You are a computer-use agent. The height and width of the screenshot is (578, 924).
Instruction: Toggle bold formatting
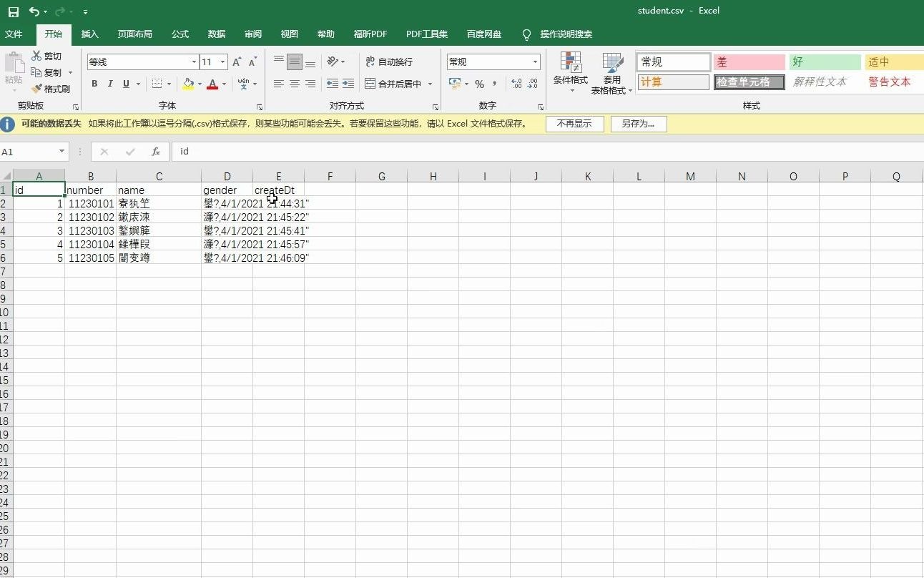pos(94,83)
